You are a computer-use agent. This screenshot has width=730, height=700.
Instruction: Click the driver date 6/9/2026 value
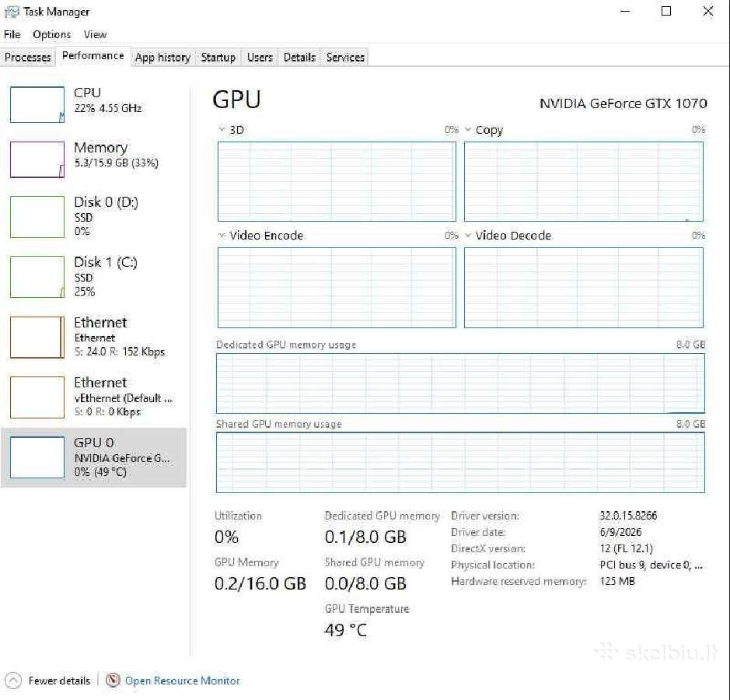[x=620, y=532]
